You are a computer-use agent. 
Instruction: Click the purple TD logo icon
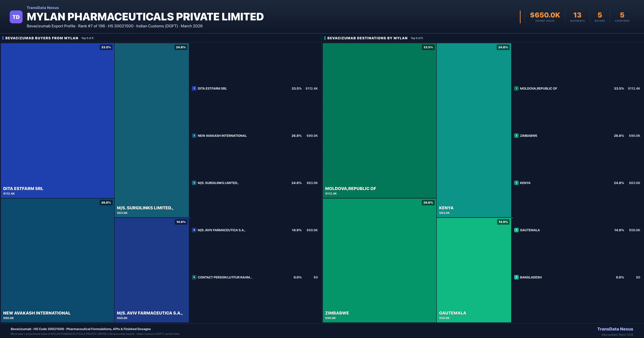pos(16,17)
